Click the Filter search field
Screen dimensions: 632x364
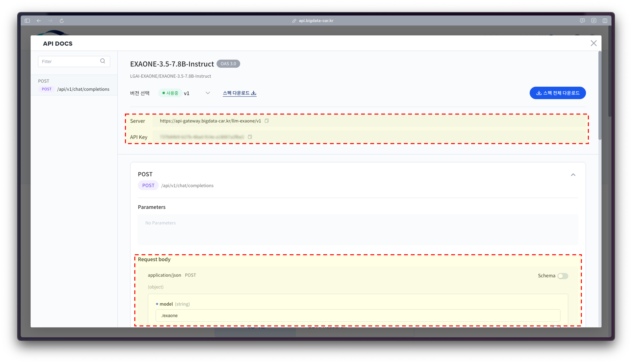74,61
